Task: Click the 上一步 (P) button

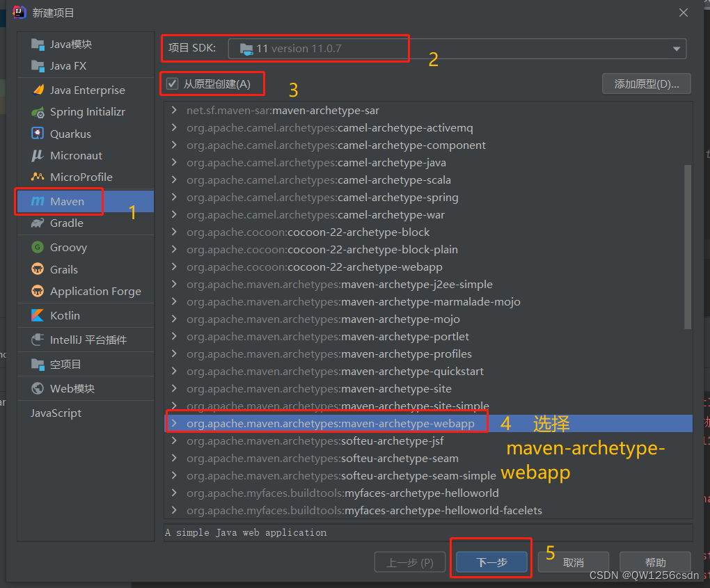Action: 410,563
